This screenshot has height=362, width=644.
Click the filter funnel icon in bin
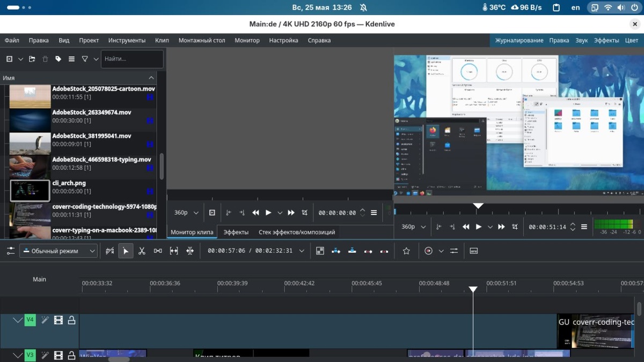85,59
